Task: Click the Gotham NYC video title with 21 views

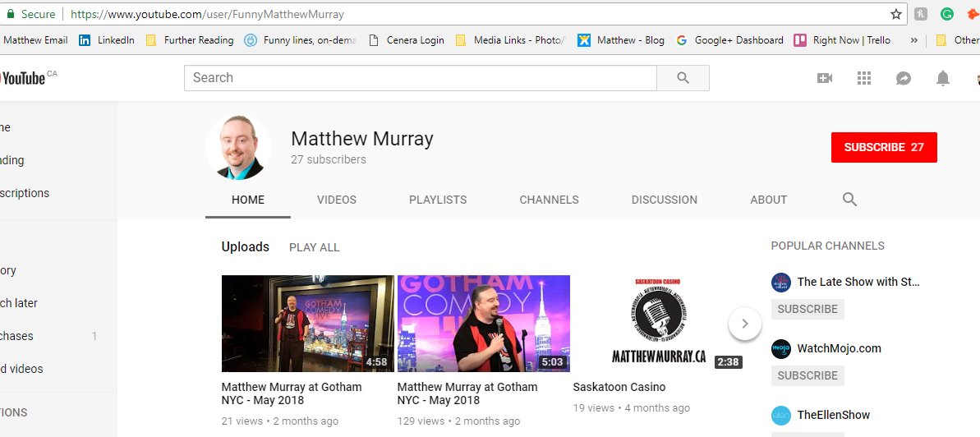Action: pyautogui.click(x=292, y=393)
